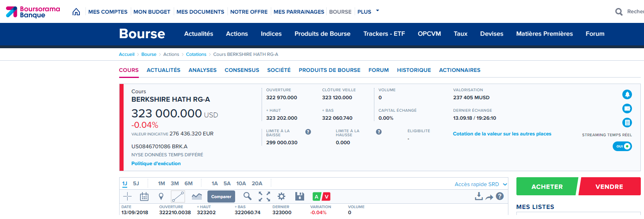Select the 10A chart period
This screenshot has width=644, height=219.
click(241, 183)
